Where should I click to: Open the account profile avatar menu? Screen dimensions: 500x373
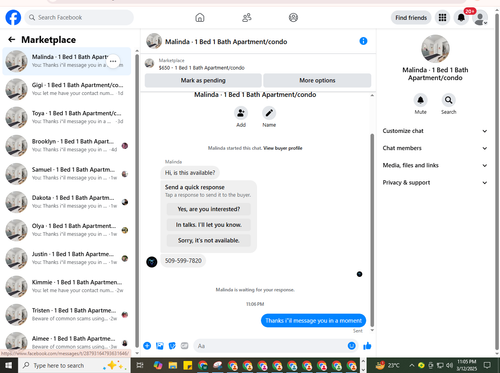[x=480, y=18]
